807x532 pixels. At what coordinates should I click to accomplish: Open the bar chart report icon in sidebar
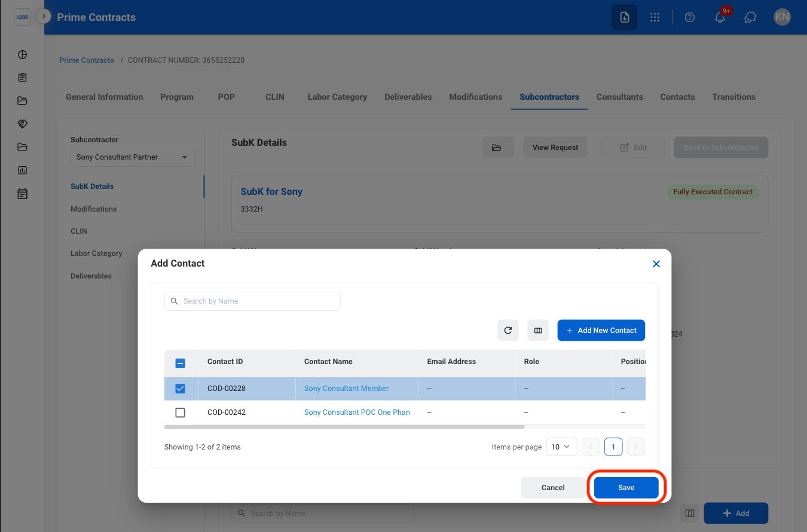pos(23,170)
